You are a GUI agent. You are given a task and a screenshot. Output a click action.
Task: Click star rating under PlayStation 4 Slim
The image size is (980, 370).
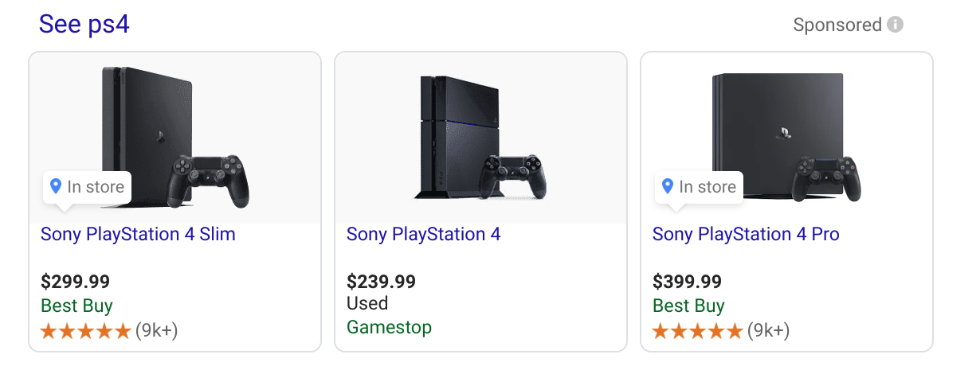pos(85,331)
